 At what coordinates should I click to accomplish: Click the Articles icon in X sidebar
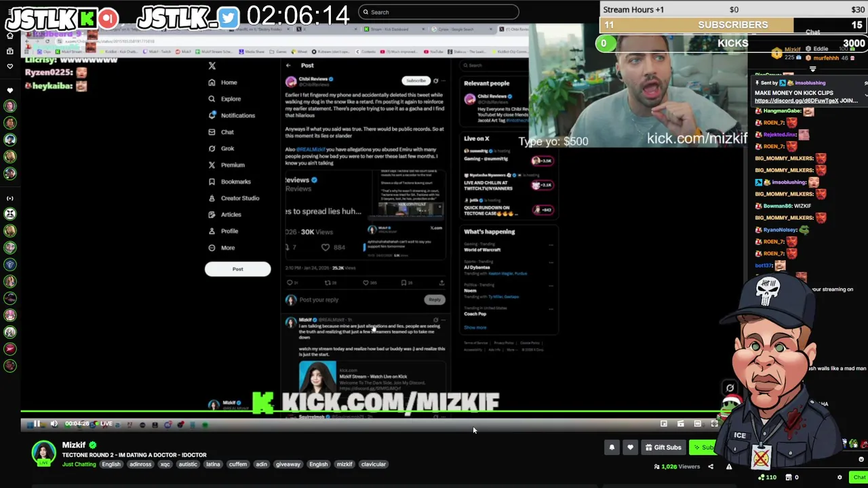[212, 214]
